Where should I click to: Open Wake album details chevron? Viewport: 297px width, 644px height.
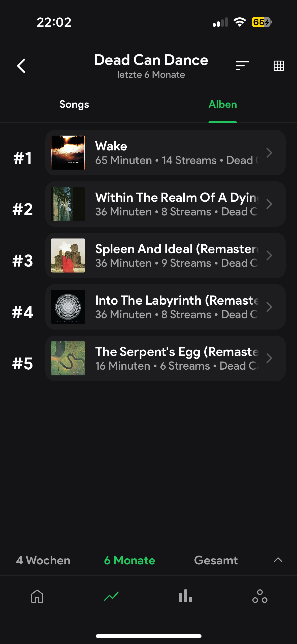click(x=269, y=153)
